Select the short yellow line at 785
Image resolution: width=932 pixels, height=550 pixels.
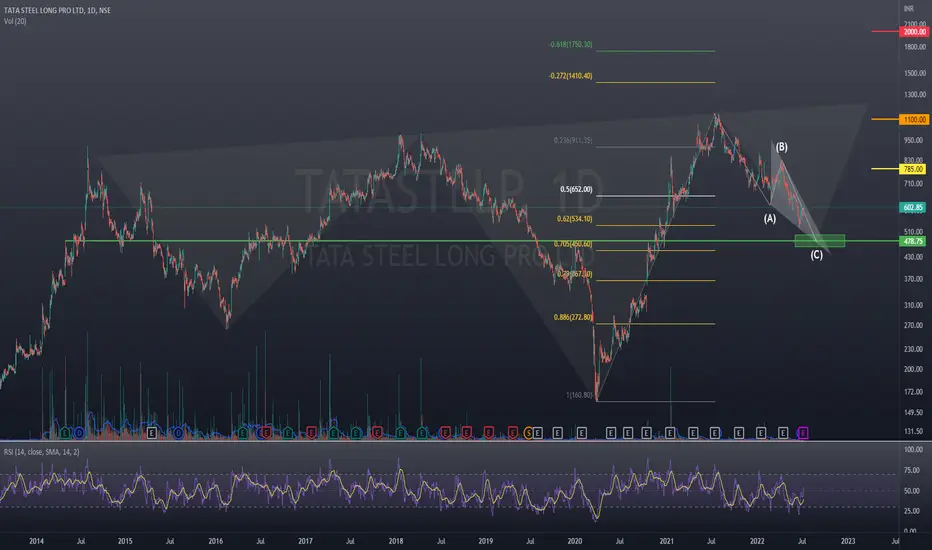[x=885, y=169]
